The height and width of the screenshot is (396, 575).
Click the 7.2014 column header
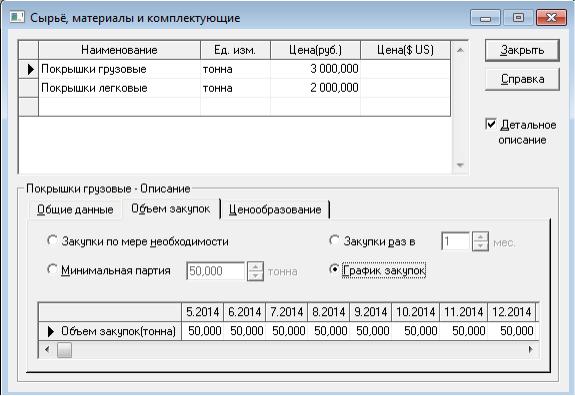point(287,312)
